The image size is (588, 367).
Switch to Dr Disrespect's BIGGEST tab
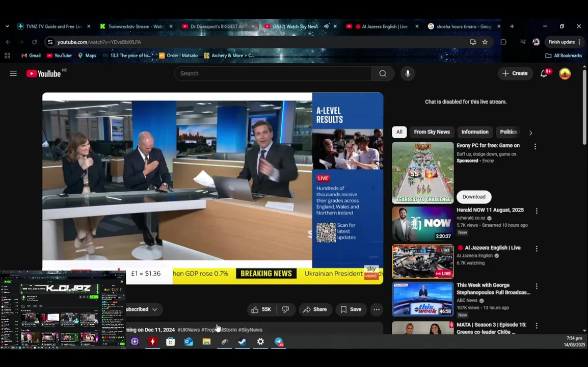218,27
